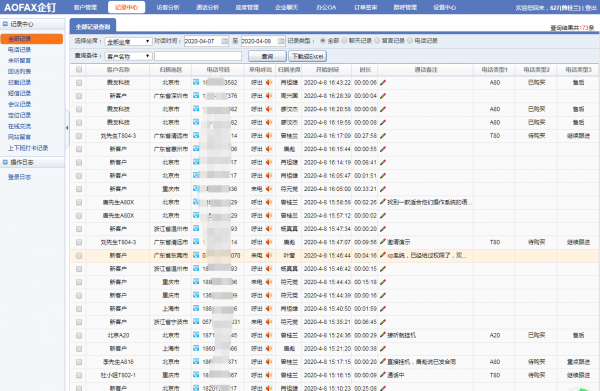Open 登录日志 in the sidebar
This screenshot has height=391, width=600.
[20, 177]
